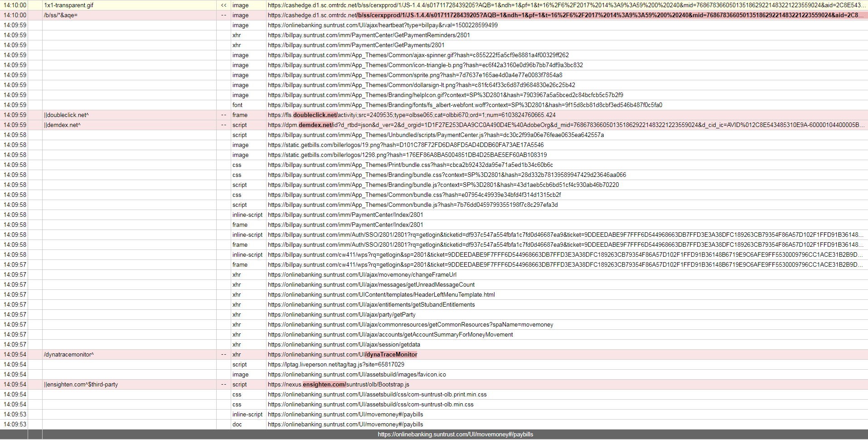The image size is (868, 440).
Task: Select the ||doubleclick.net^ filter text
Action: [x=67, y=115]
